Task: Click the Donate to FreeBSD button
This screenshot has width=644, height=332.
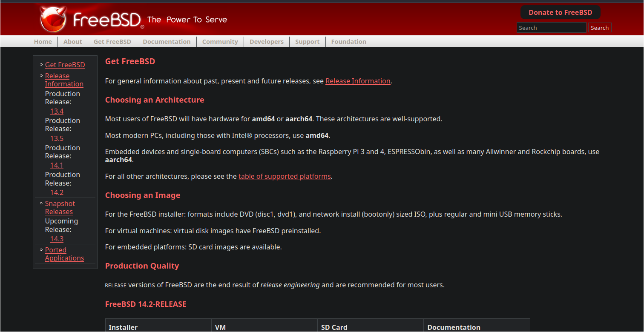Action: 561,12
